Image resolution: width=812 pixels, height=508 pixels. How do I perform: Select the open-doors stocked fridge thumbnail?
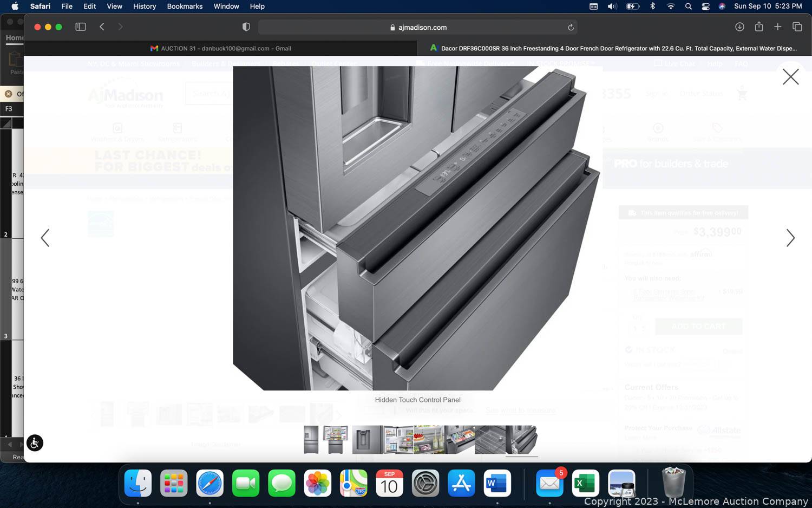point(336,440)
